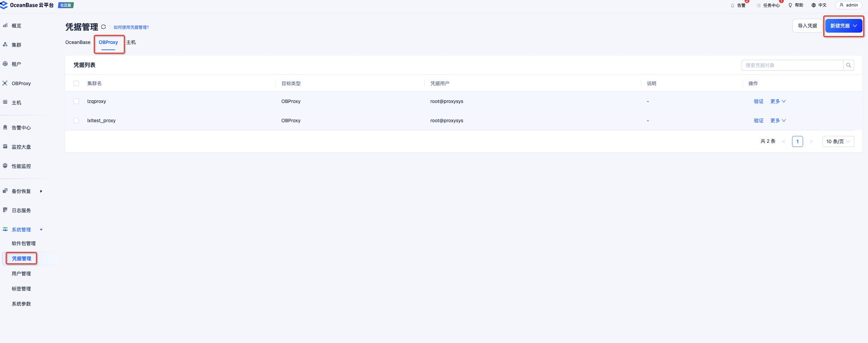The height and width of the screenshot is (343, 868).
Task: Check the lzqproxy row checkbox
Action: pyautogui.click(x=76, y=101)
